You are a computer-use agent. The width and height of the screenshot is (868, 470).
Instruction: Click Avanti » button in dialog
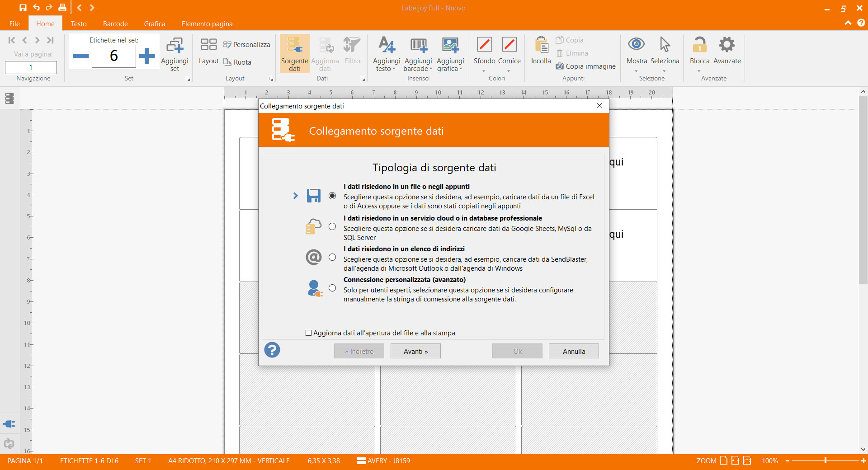[x=415, y=351]
